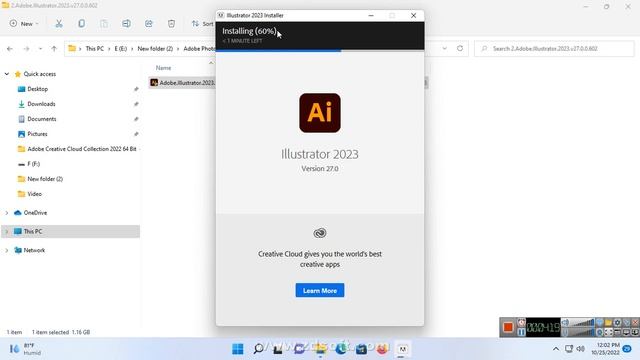640x360 pixels.
Task: Go up one folder with the up arrow
Action: point(54,49)
